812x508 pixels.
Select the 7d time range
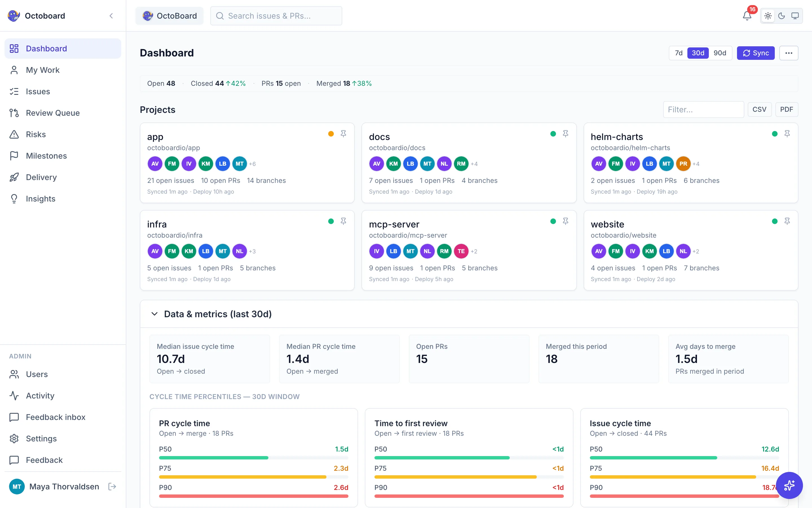click(678, 53)
